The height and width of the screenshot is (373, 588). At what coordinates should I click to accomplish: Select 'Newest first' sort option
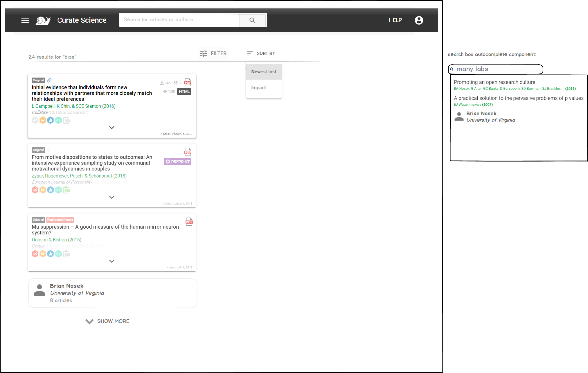pos(264,72)
